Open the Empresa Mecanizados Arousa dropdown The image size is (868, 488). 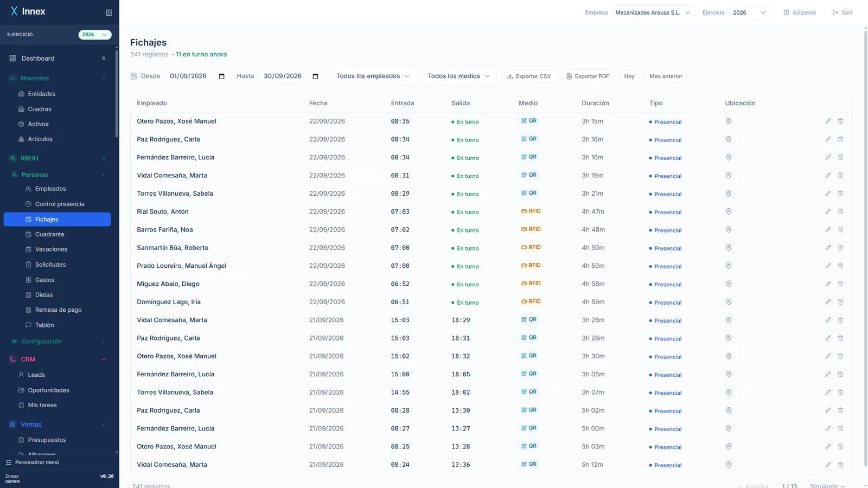pyautogui.click(x=653, y=12)
